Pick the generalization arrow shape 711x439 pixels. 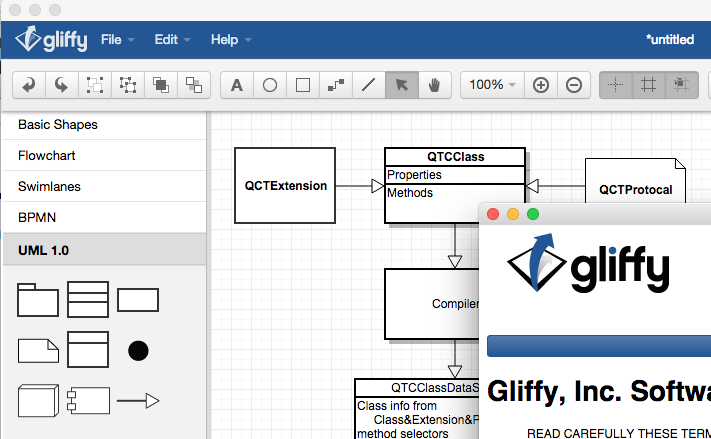pyautogui.click(x=138, y=401)
